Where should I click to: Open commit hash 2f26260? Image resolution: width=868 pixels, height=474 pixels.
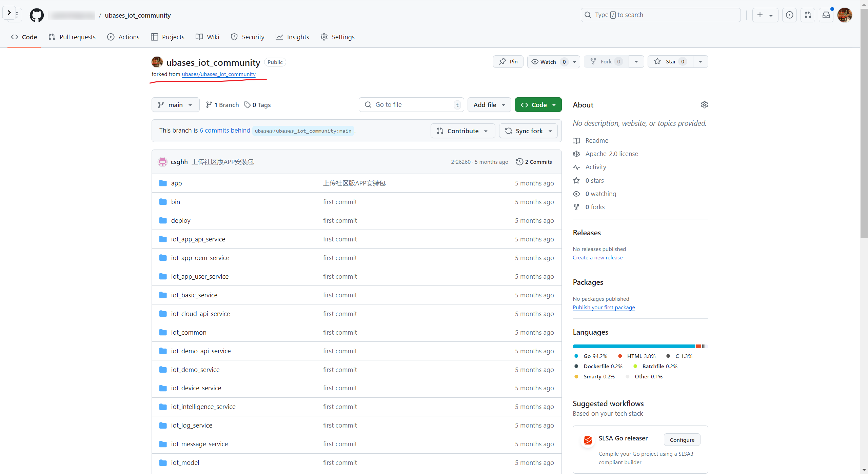pos(461,162)
